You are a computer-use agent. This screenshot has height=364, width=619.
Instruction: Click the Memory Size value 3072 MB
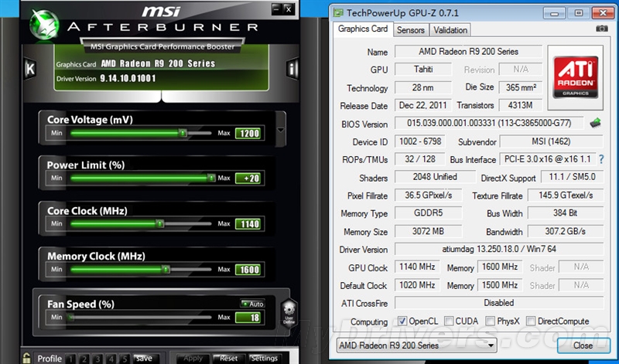click(x=429, y=231)
